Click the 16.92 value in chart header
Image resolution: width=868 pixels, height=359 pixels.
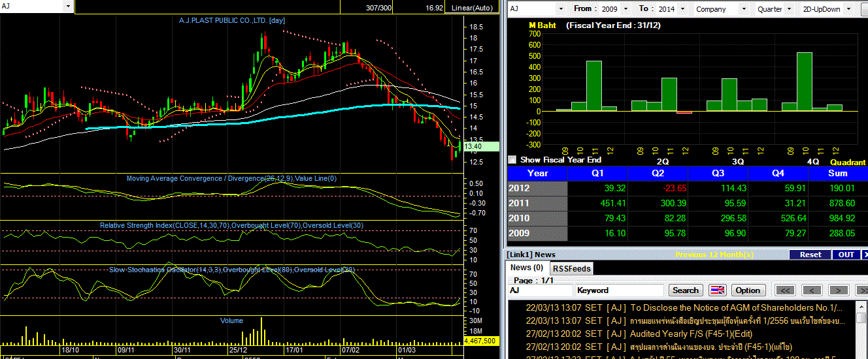(x=433, y=8)
